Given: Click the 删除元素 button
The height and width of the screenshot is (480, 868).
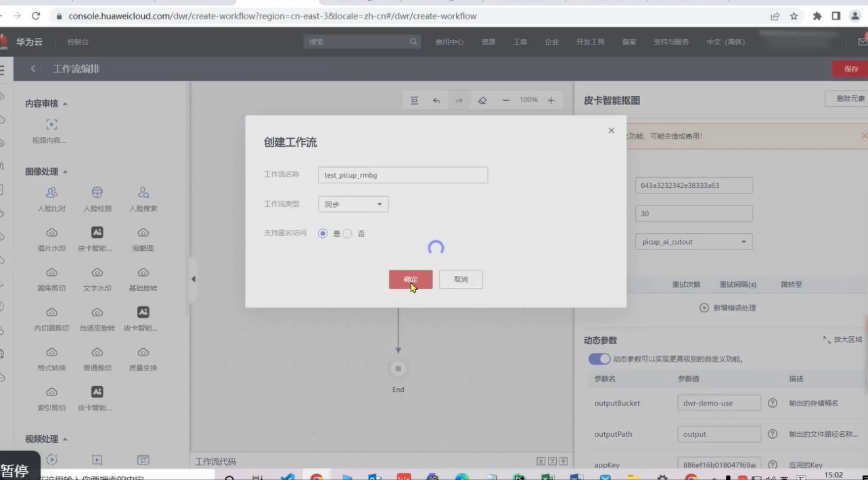Looking at the screenshot, I should click(x=847, y=99).
